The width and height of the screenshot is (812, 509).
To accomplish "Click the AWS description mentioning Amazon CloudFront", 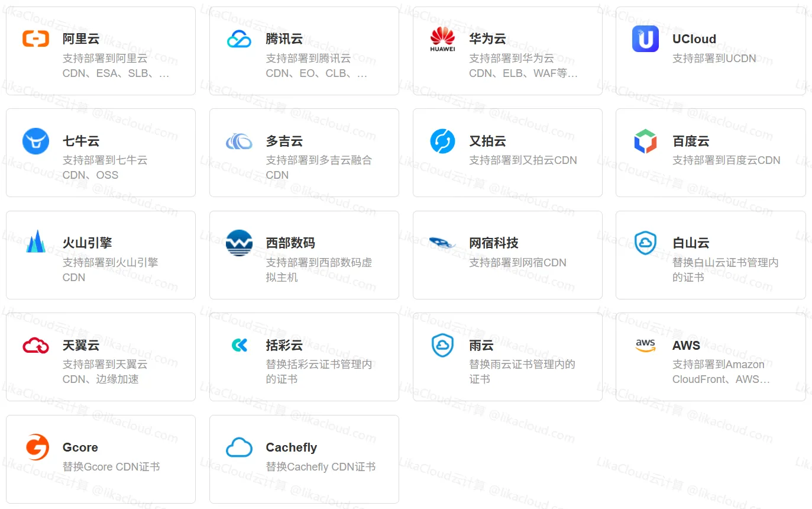I will pos(720,372).
